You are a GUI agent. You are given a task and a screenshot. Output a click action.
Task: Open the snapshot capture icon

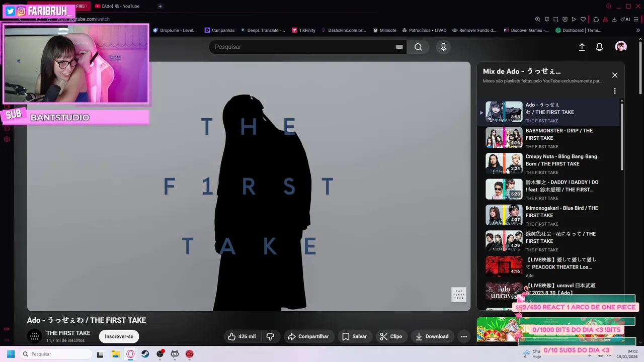(x=556, y=19)
